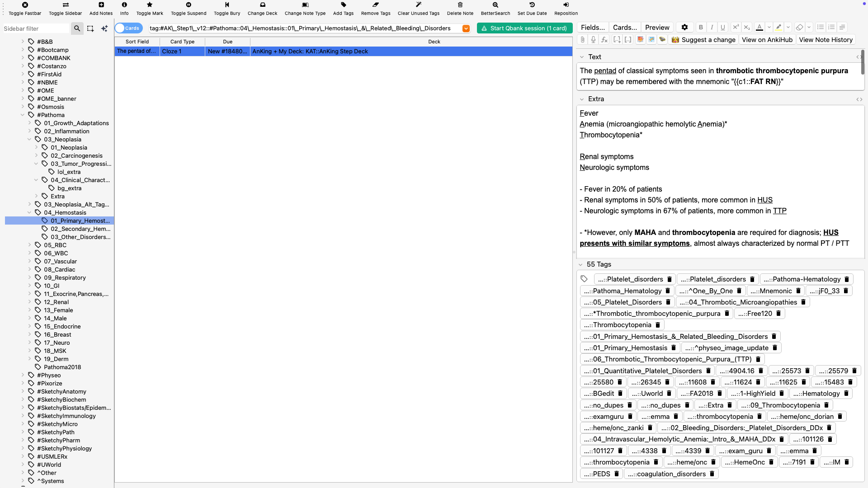This screenshot has width=868, height=488.
Task: Insert unordered bullet list icon
Action: (x=821, y=28)
